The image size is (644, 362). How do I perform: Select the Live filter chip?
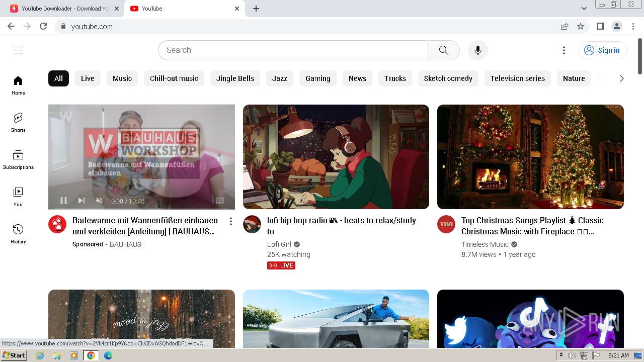click(x=88, y=78)
